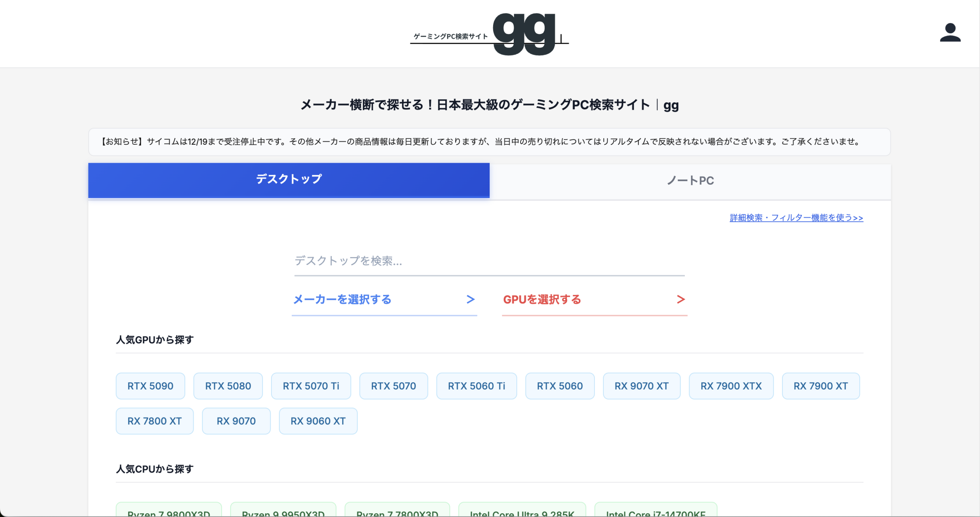This screenshot has height=517, width=980.
Task: Select the RX 7800 XT chip
Action: pos(154,421)
